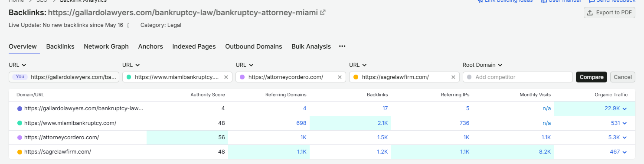Open the 736 referring IPs link
Screen dimensions: 644x164
[464, 123]
